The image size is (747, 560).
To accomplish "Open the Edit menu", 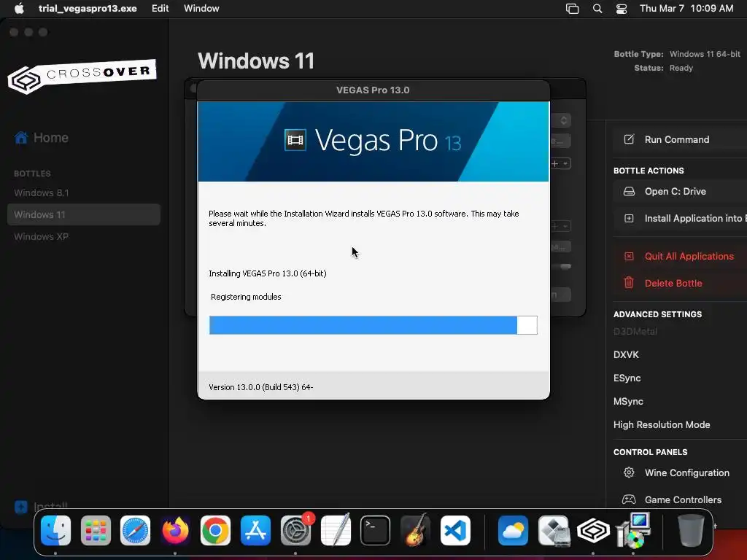I will point(160,9).
